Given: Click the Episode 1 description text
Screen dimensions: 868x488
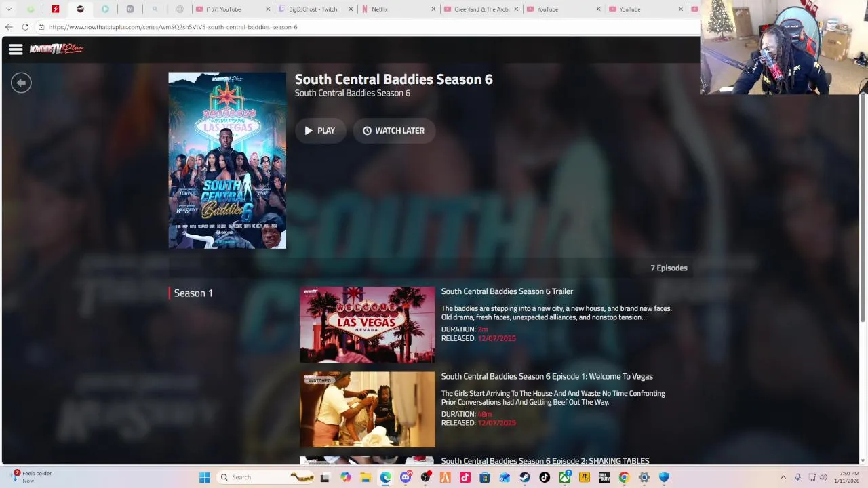Looking at the screenshot, I should (553, 397).
